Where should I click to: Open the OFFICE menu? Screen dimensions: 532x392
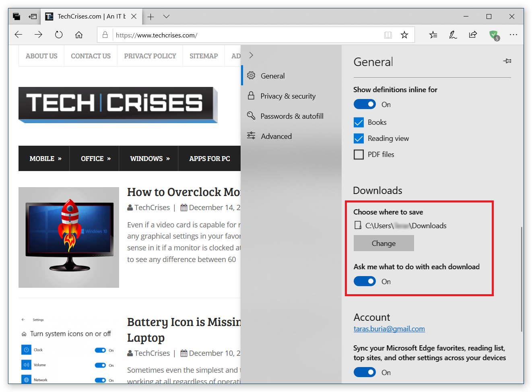pos(95,159)
